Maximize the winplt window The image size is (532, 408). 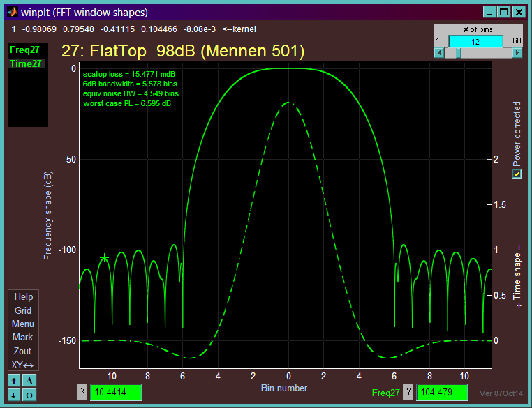pos(504,12)
